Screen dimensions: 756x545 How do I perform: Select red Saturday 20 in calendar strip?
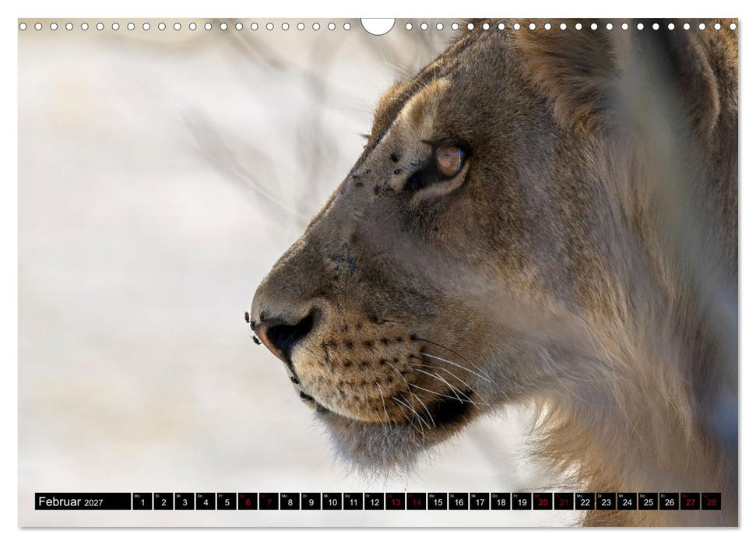click(543, 501)
